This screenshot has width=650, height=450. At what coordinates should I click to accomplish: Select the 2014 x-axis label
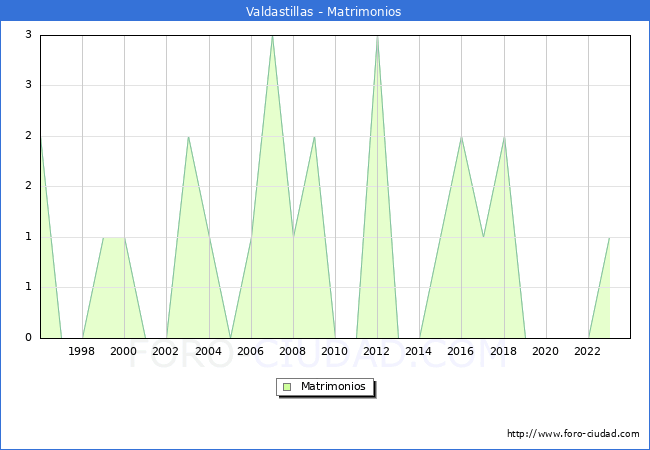point(419,351)
